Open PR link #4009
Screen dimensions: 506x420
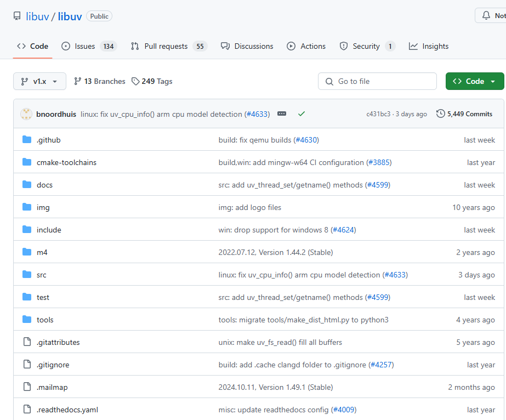click(x=344, y=410)
